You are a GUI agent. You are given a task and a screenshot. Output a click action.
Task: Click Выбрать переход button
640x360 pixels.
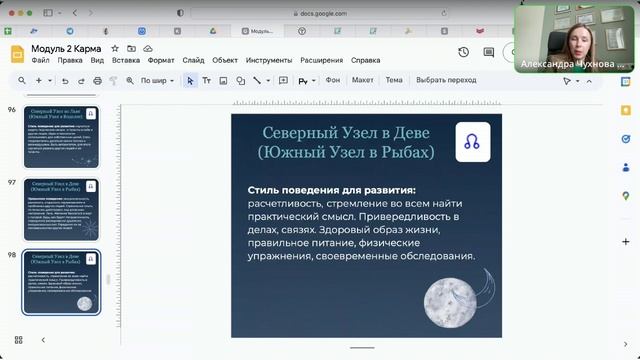[446, 80]
